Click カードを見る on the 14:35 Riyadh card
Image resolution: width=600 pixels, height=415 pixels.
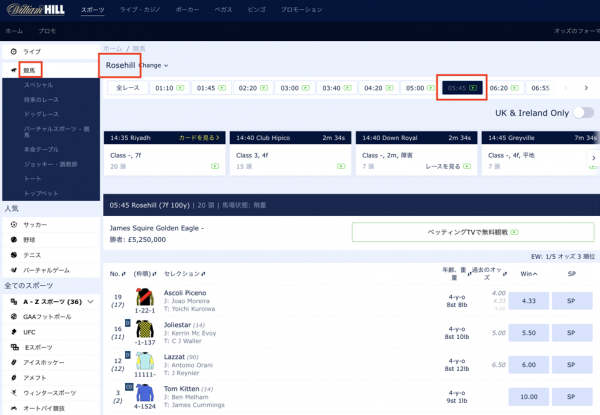199,138
